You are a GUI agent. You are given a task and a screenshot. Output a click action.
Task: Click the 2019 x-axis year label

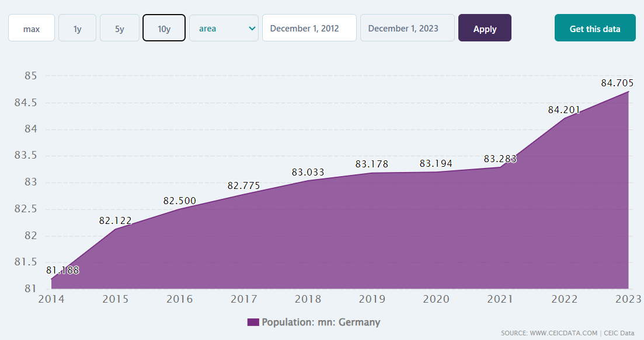click(x=372, y=300)
